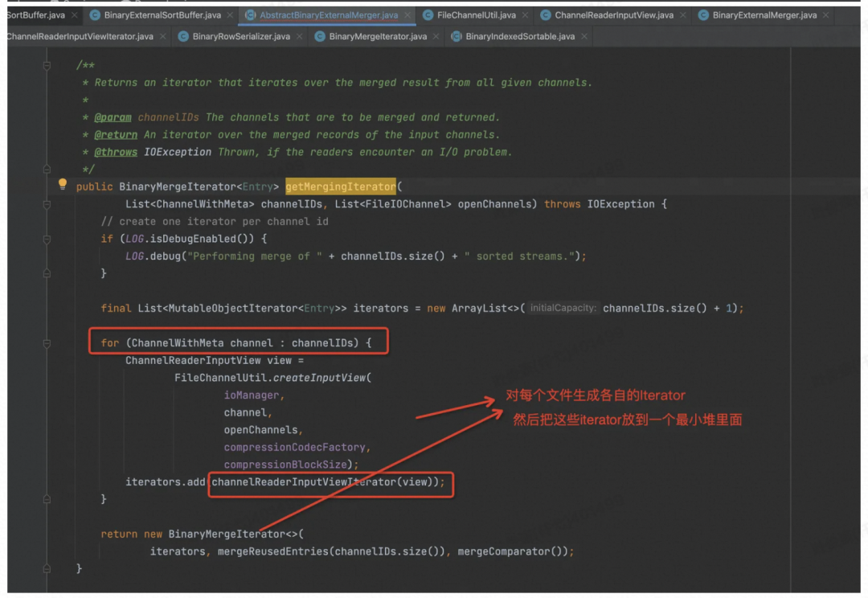The height and width of the screenshot is (598, 868).
Task: Close the BinaryRowSerializer.java tab
Action: 300,36
